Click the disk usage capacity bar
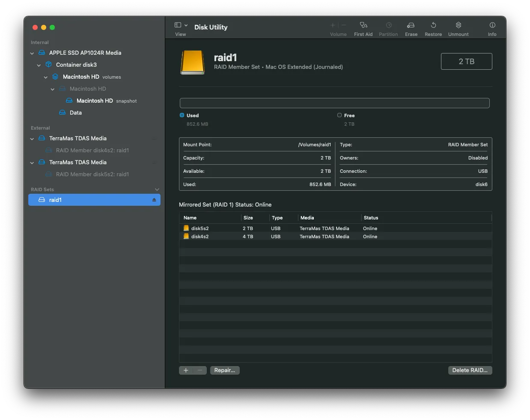This screenshot has height=420, width=530. [x=334, y=103]
